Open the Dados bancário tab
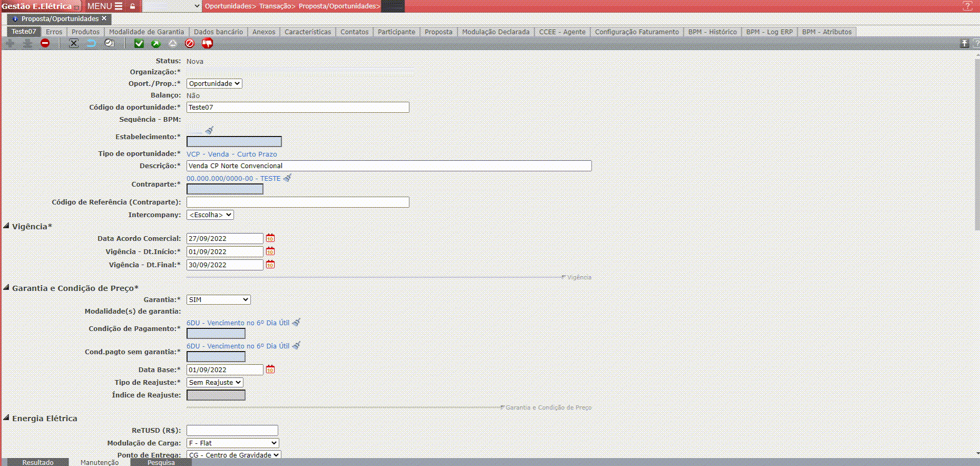The height and width of the screenshot is (466, 980). pyautogui.click(x=218, y=32)
